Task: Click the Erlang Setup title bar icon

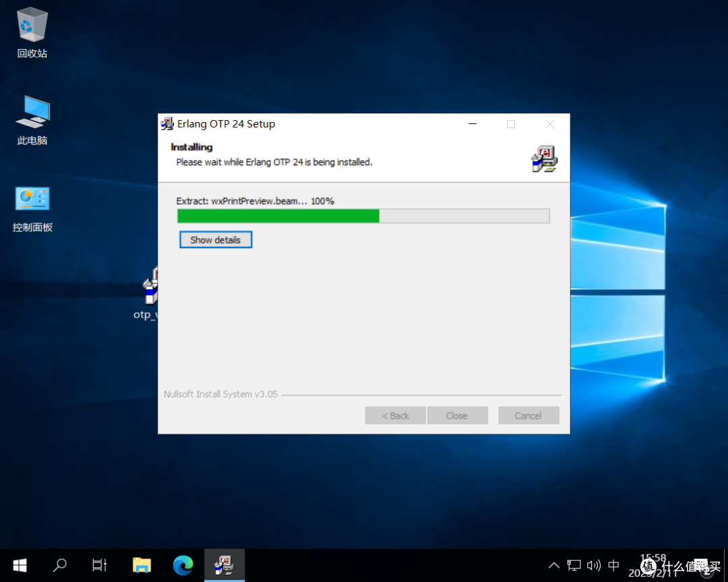Action: point(167,124)
